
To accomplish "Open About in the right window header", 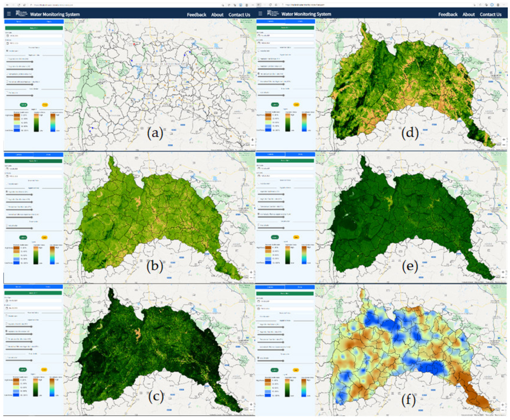I will point(468,15).
